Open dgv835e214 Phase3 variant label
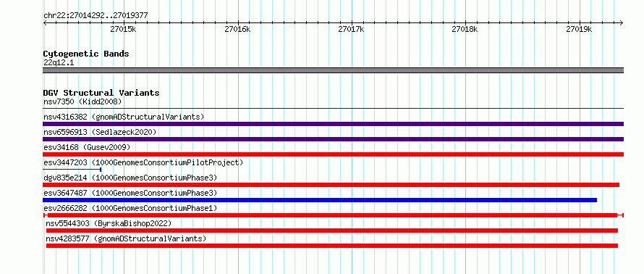 pos(130,178)
